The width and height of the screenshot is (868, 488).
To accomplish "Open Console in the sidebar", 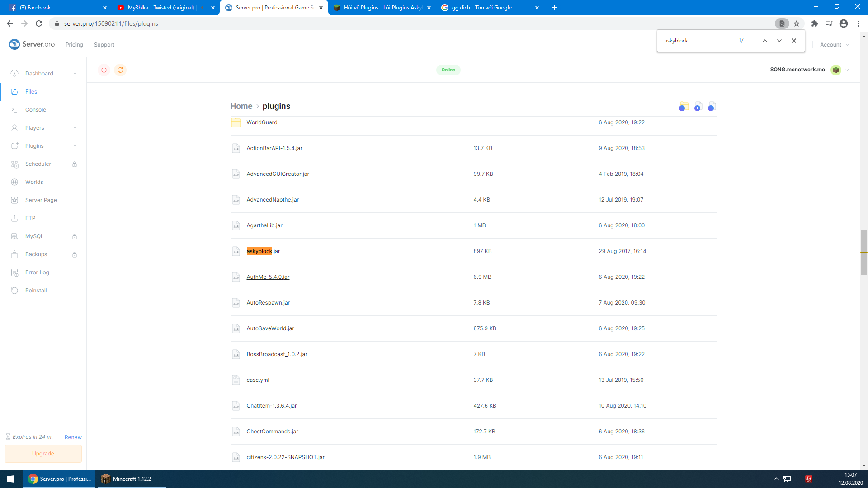I will click(x=36, y=110).
